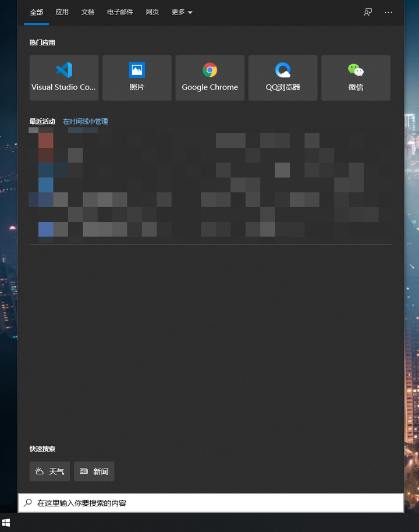Switch to the 文档 tab
Image resolution: width=419 pixels, height=532 pixels.
(x=87, y=12)
